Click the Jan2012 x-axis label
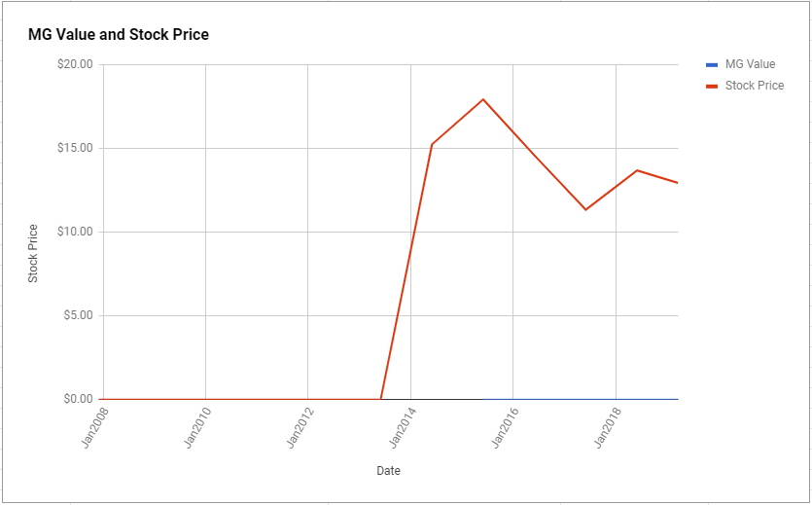 [300, 427]
